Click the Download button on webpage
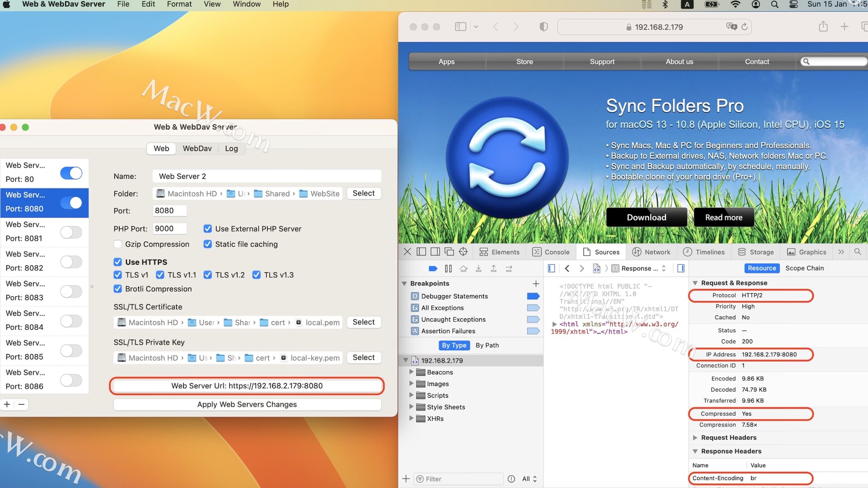This screenshot has height=488, width=868. [x=646, y=217]
